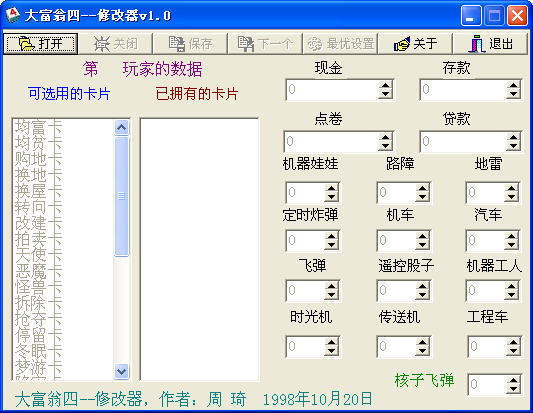Viewport: 533px width, 413px height.
Task: Click the 打开 open-file toolbar button
Action: pos(40,44)
